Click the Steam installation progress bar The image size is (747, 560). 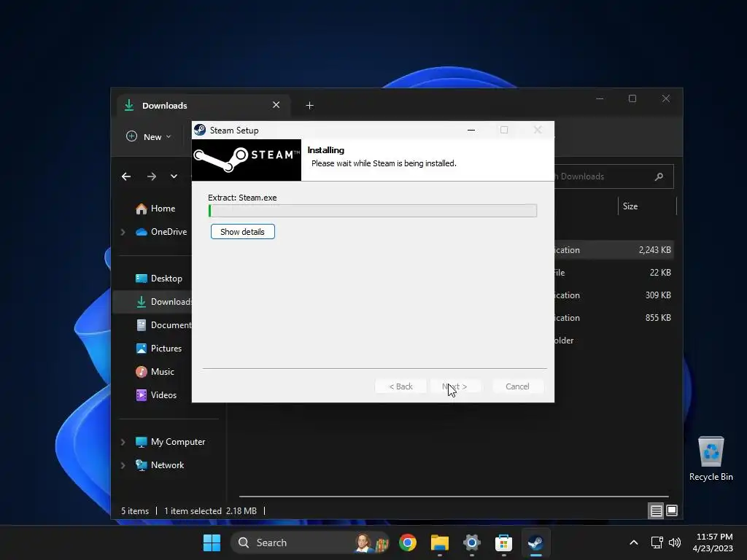click(x=373, y=211)
